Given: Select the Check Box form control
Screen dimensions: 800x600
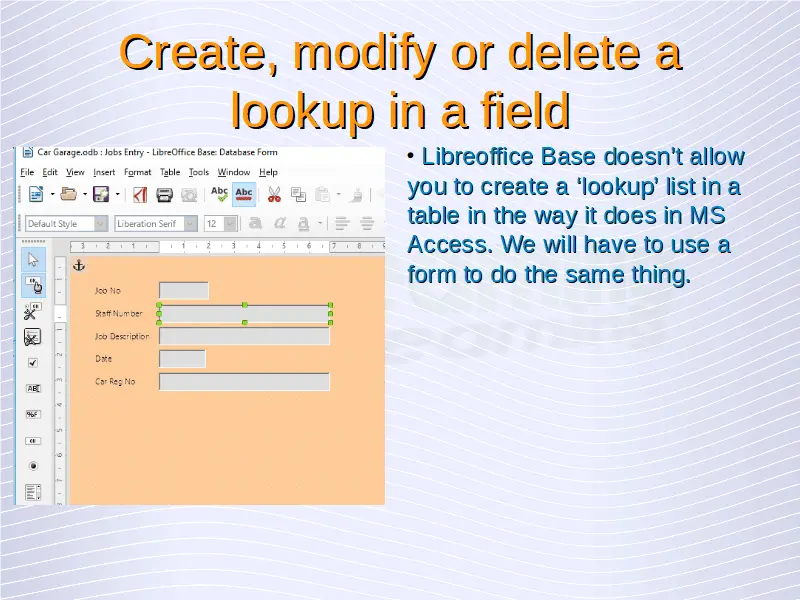Looking at the screenshot, I should click(33, 363).
